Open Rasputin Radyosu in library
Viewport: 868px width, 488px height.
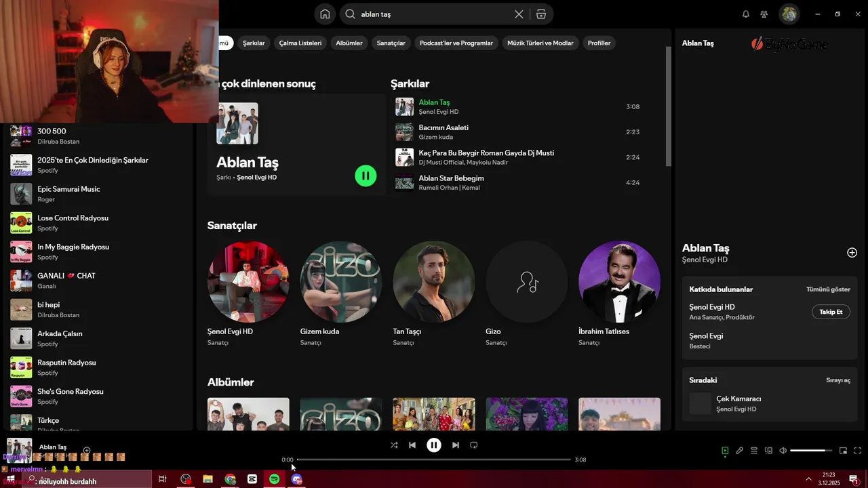(x=98, y=367)
